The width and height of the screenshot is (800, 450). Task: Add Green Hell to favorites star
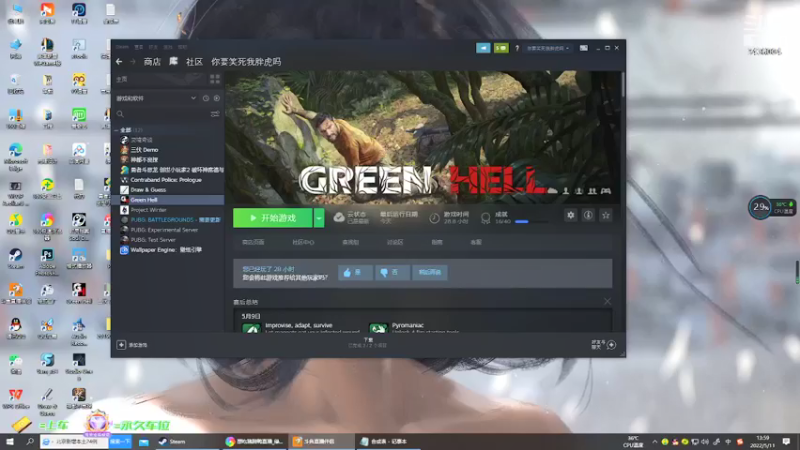click(x=606, y=215)
